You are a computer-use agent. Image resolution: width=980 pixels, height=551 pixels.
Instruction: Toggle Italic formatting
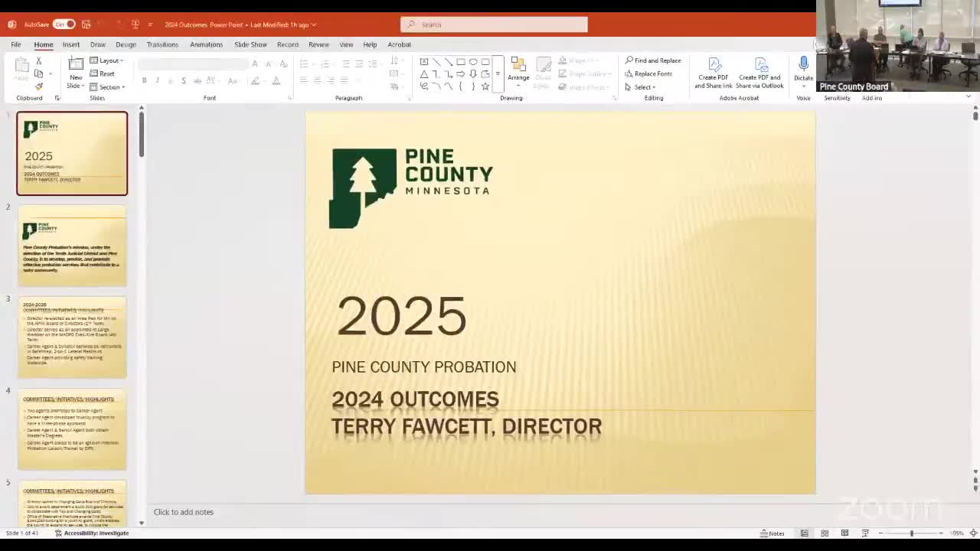pos(157,80)
